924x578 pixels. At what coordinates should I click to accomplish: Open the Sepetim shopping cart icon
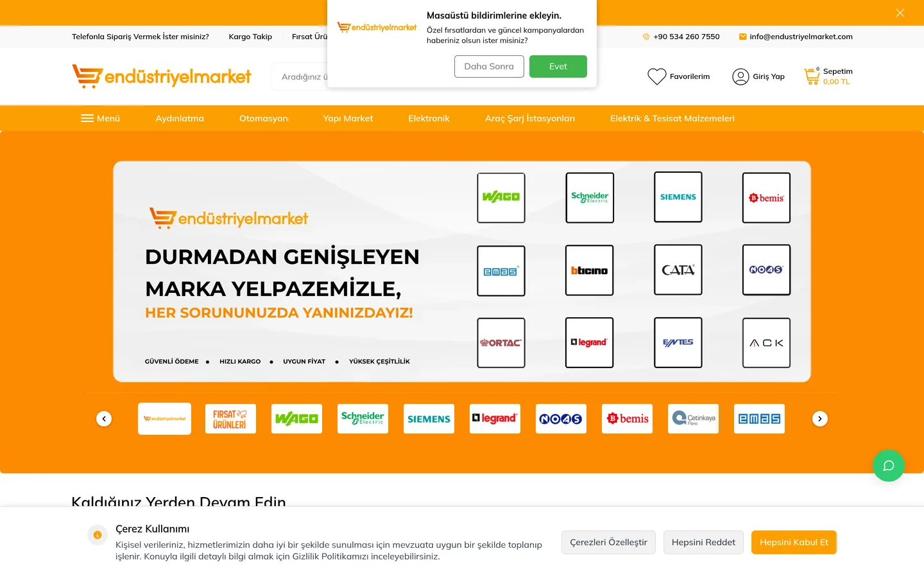pos(812,76)
